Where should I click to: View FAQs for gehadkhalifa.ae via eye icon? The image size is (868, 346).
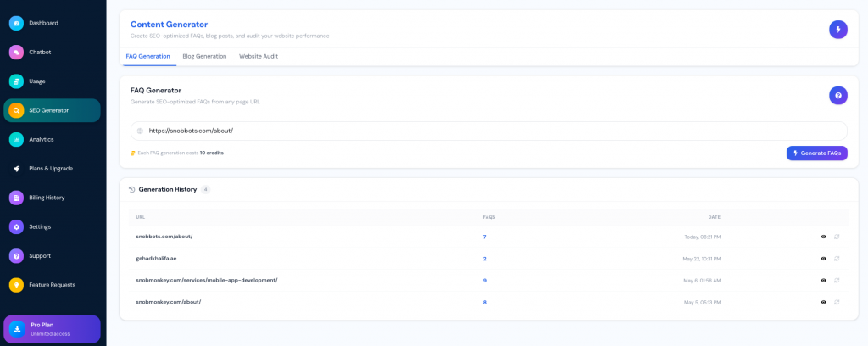coord(824,259)
